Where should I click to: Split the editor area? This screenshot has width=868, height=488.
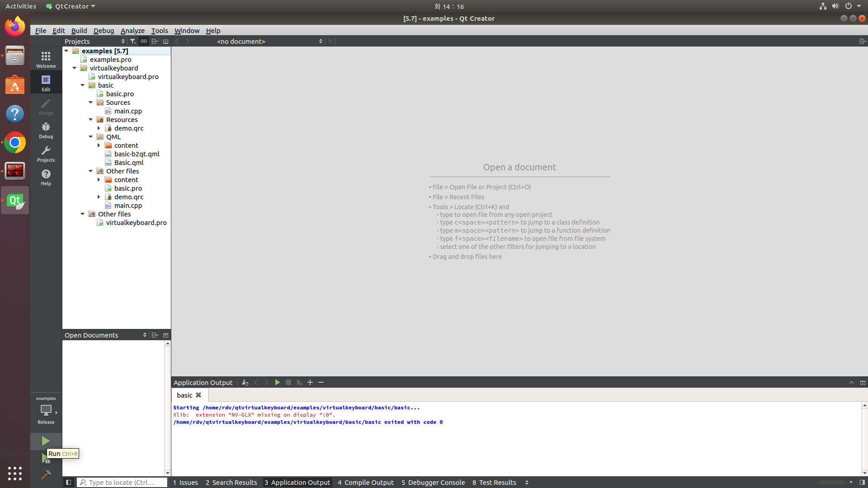(x=862, y=41)
